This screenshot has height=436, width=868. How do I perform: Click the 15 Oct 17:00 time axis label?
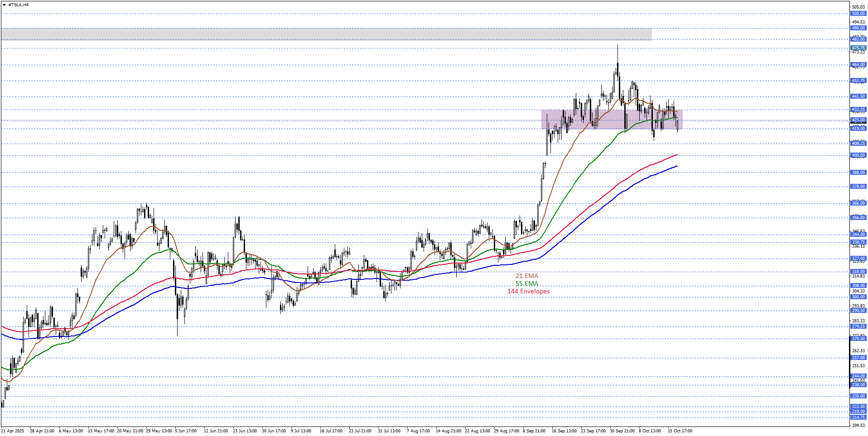[x=680, y=431]
